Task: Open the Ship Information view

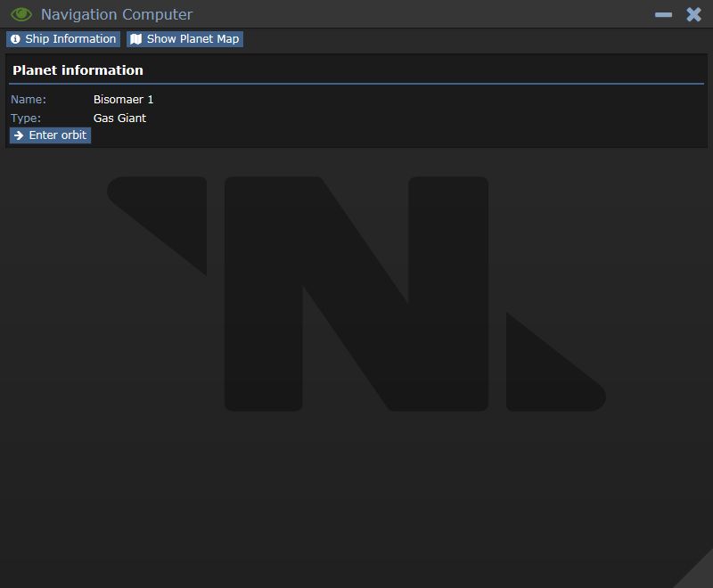Action: tap(63, 39)
